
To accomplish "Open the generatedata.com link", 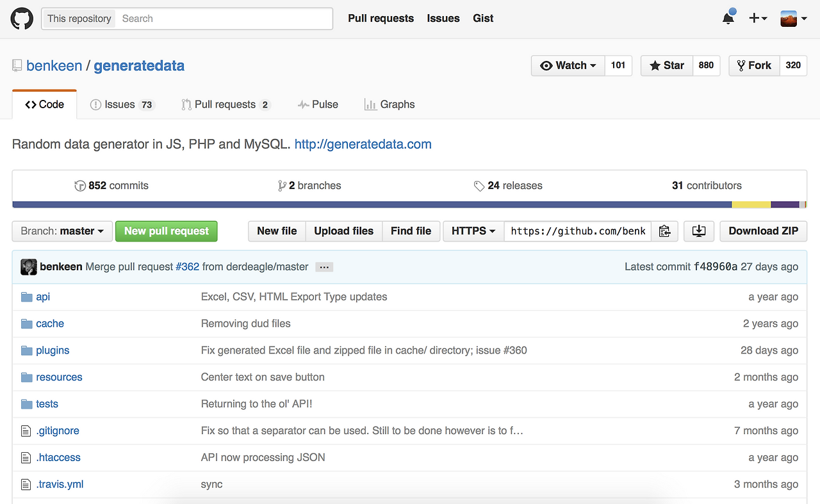I will pos(363,144).
